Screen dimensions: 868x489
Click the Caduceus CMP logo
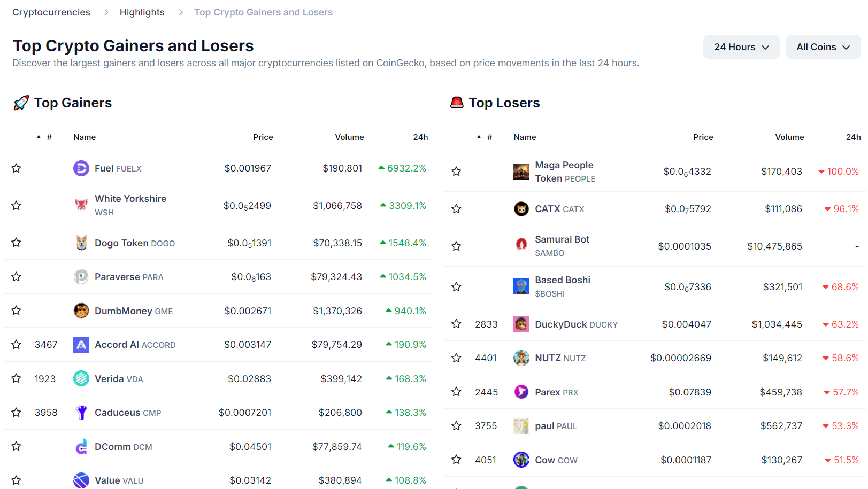click(x=81, y=413)
